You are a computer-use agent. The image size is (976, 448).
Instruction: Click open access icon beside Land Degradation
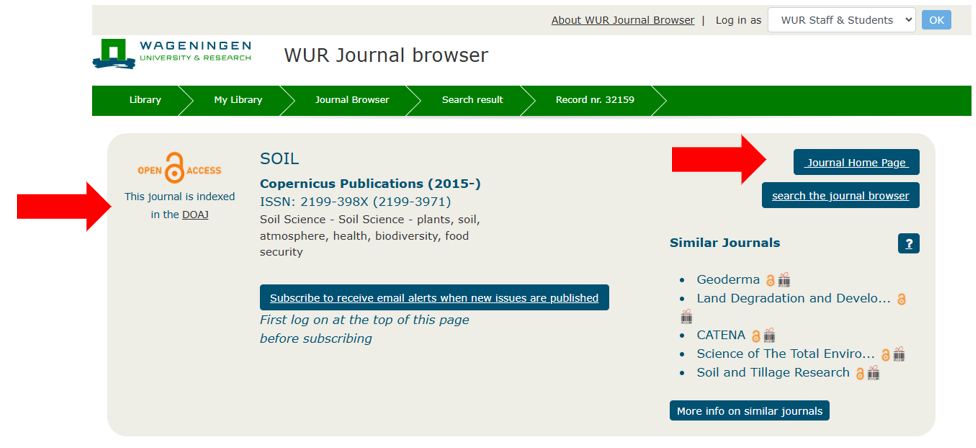(x=901, y=299)
